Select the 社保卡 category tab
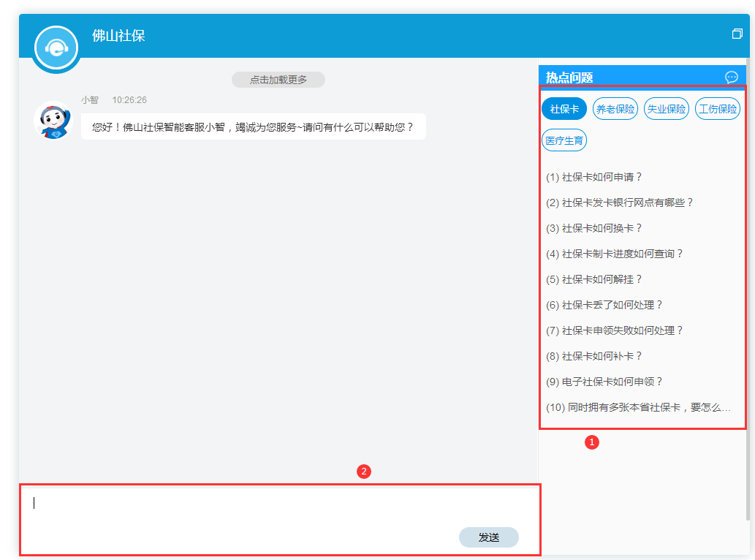 tap(564, 109)
